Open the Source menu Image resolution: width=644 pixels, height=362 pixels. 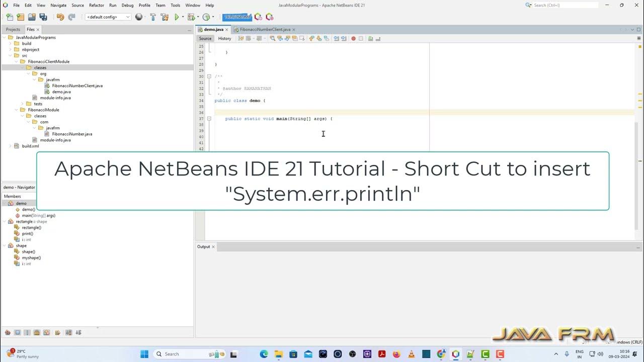click(77, 5)
